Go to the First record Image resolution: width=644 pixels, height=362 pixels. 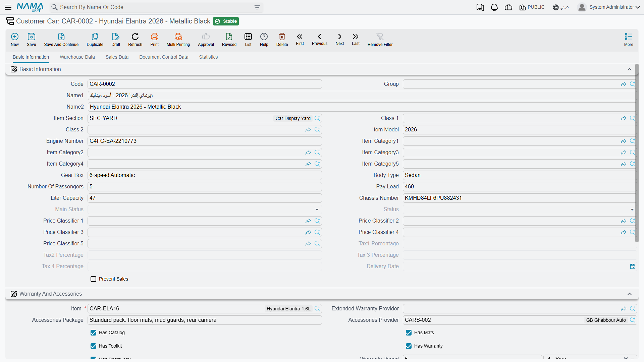coord(300,39)
